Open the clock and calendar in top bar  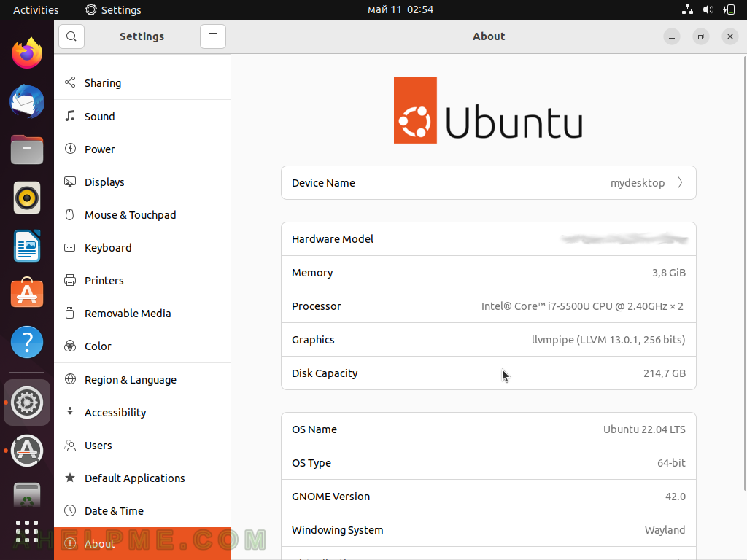pos(400,9)
